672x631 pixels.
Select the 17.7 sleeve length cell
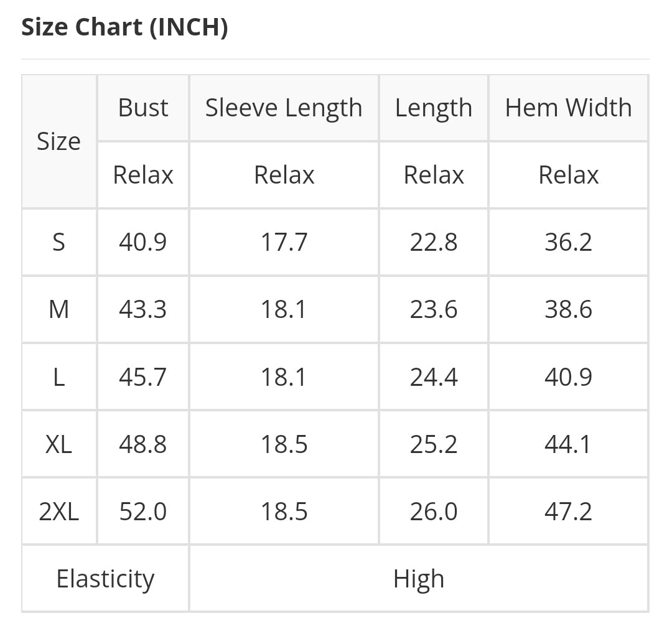(284, 242)
